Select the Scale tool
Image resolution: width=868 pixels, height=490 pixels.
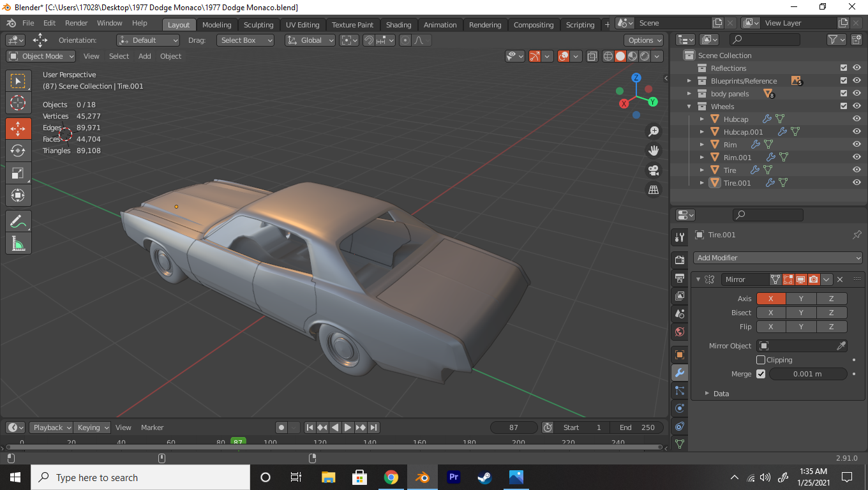click(x=18, y=173)
